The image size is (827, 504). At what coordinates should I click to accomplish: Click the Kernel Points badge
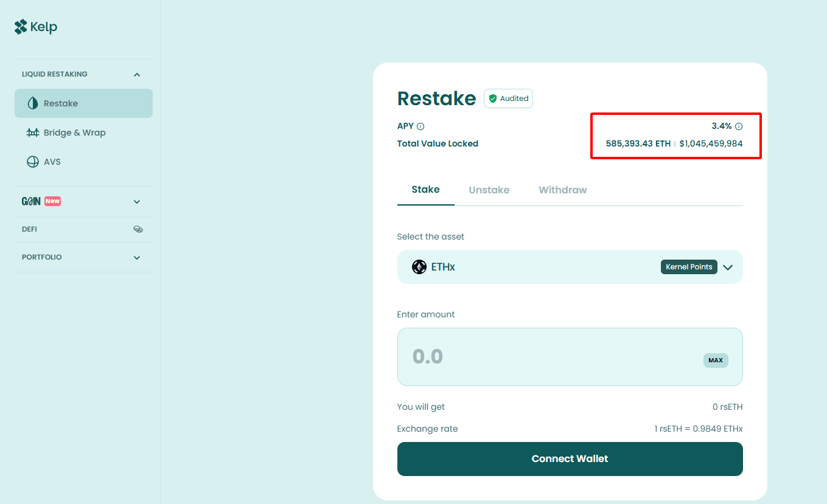coord(689,267)
